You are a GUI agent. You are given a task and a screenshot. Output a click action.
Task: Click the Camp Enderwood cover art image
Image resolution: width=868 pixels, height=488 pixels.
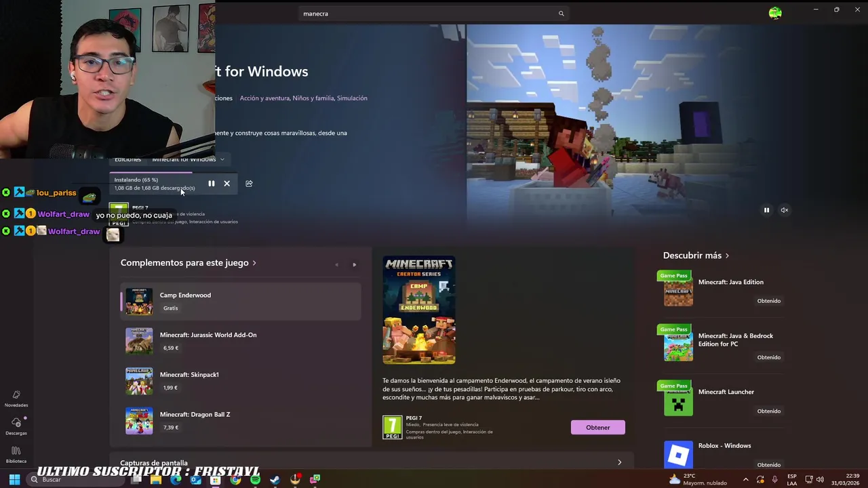[x=419, y=310]
